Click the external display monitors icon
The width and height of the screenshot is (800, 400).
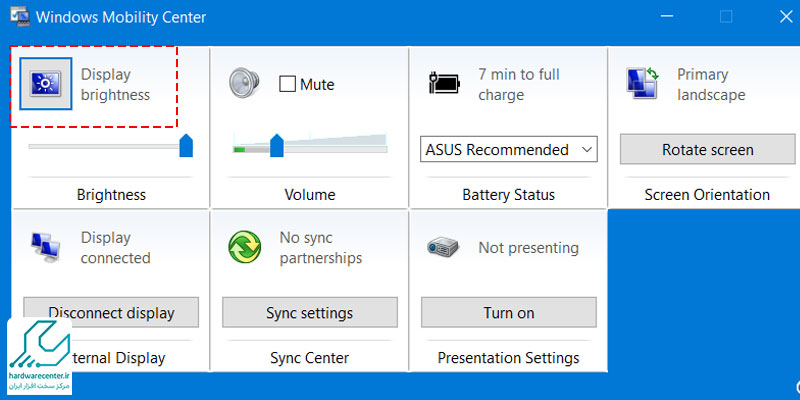coord(45,247)
